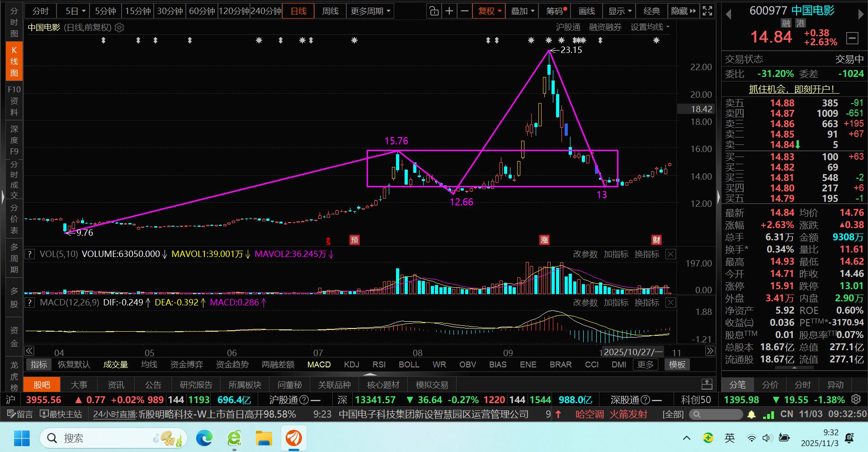Click the notification bell in status bar

coord(751,414)
